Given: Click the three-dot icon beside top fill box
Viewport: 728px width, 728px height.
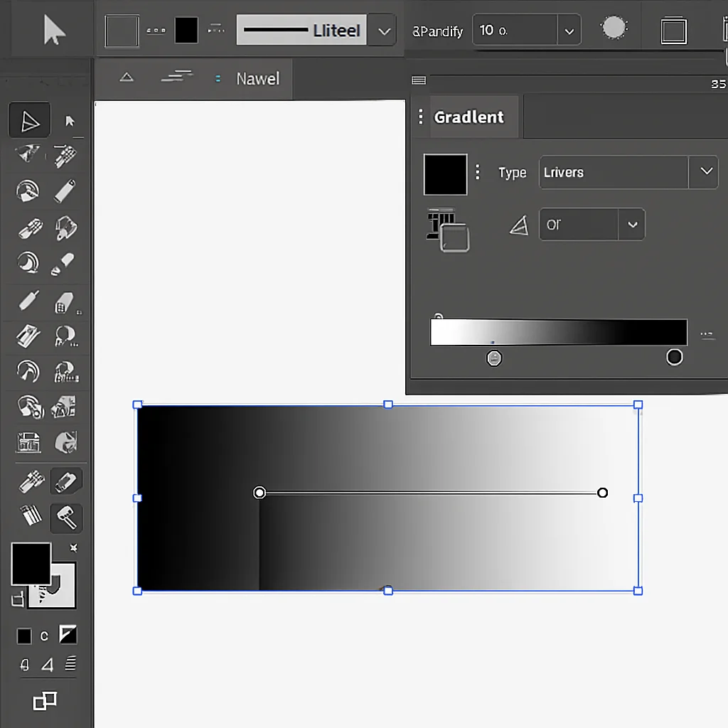Looking at the screenshot, I should 156,31.
